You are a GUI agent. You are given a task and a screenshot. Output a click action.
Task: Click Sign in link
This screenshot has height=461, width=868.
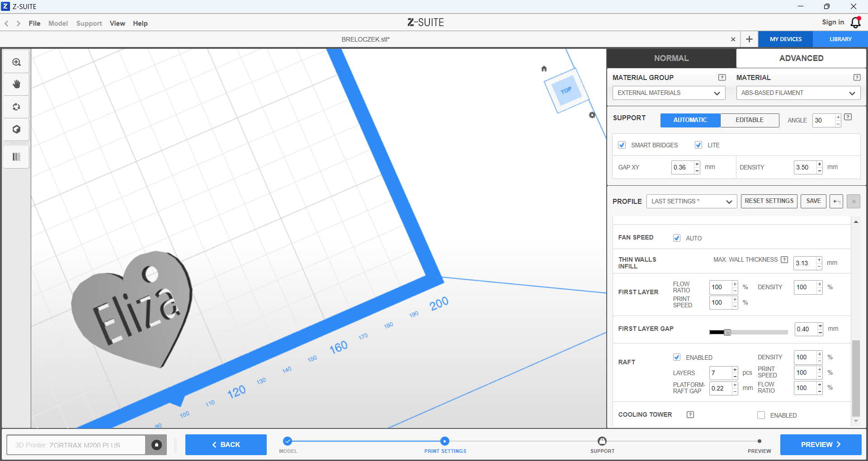833,22
